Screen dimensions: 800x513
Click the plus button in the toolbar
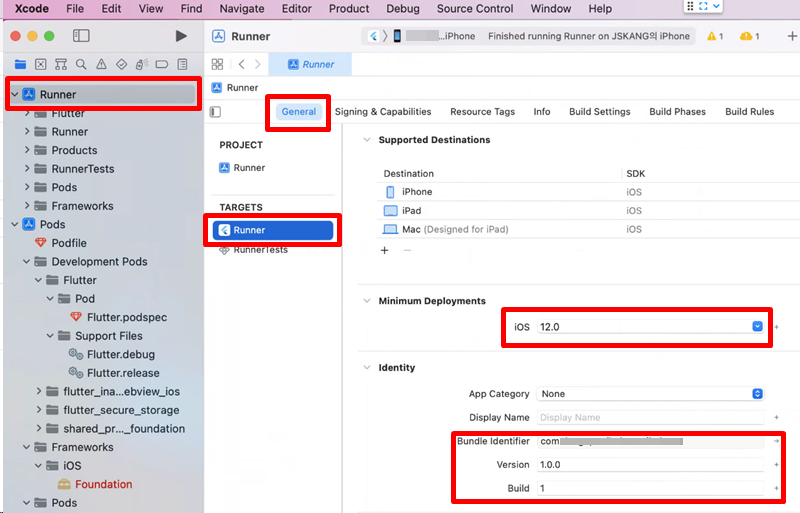pyautogui.click(x=792, y=36)
